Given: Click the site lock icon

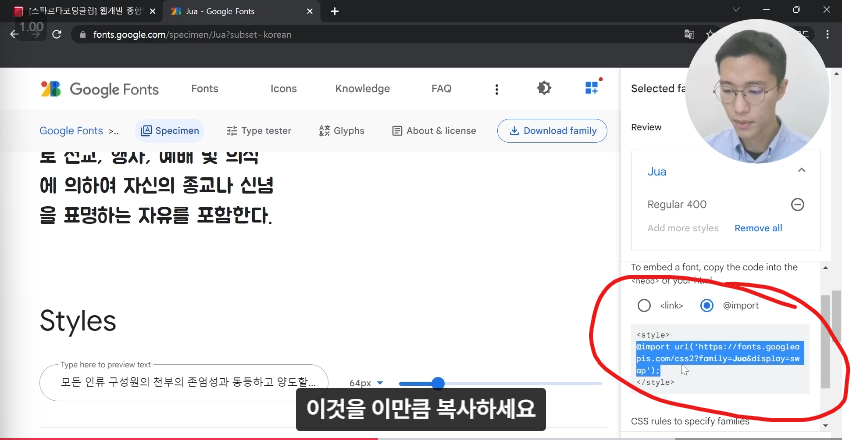Looking at the screenshot, I should pyautogui.click(x=83, y=35).
